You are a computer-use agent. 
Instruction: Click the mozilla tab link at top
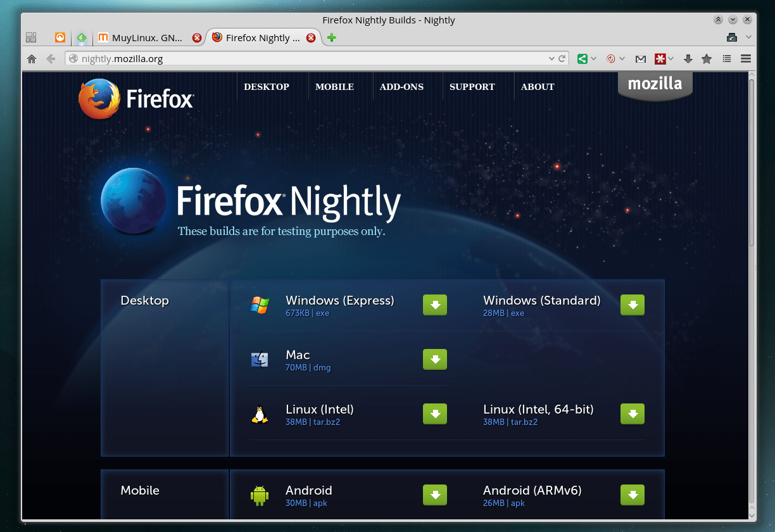tap(655, 84)
